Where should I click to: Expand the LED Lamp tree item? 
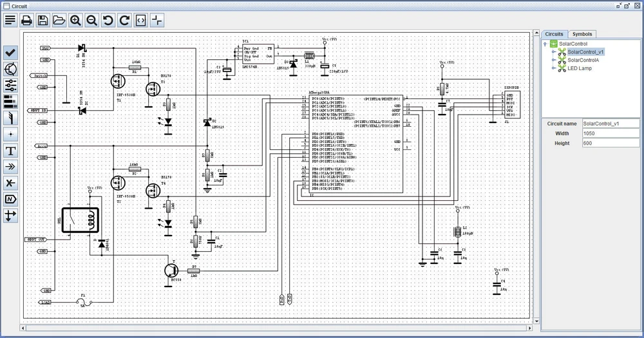[x=553, y=68]
